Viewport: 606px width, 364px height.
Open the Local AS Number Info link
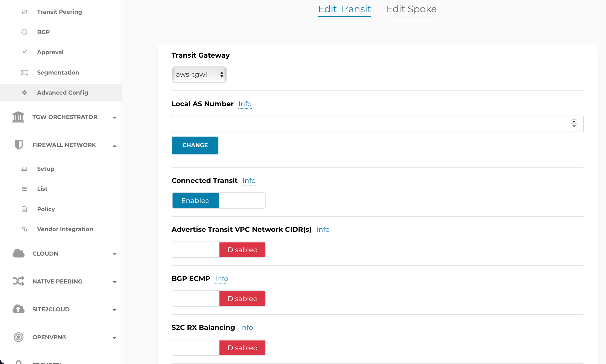click(245, 104)
